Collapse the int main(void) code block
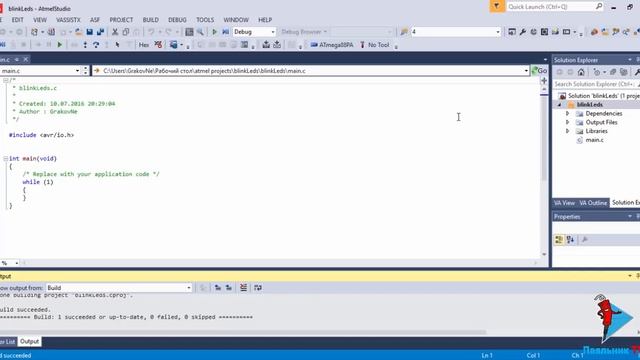 click(6, 158)
